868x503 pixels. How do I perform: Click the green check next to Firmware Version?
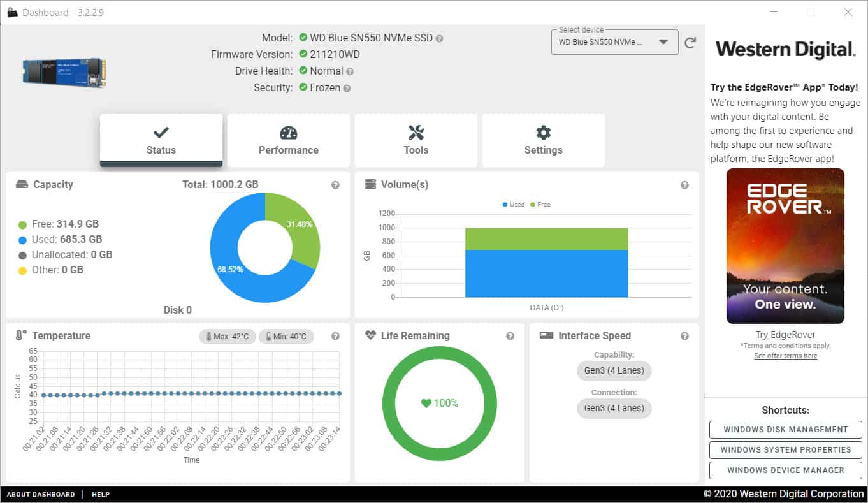click(x=303, y=54)
